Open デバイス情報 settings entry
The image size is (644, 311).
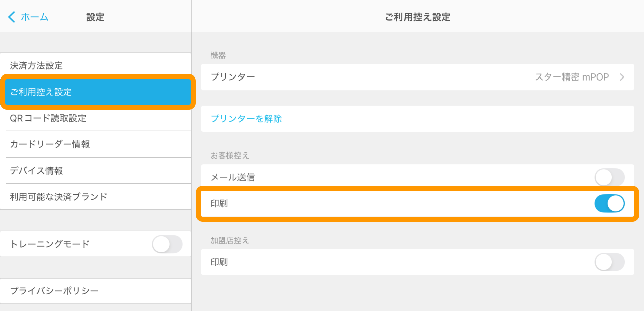tap(36, 171)
